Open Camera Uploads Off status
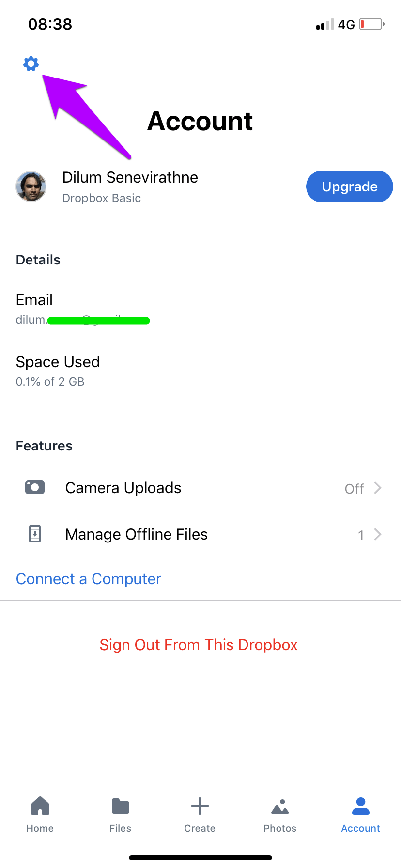 [354, 489]
